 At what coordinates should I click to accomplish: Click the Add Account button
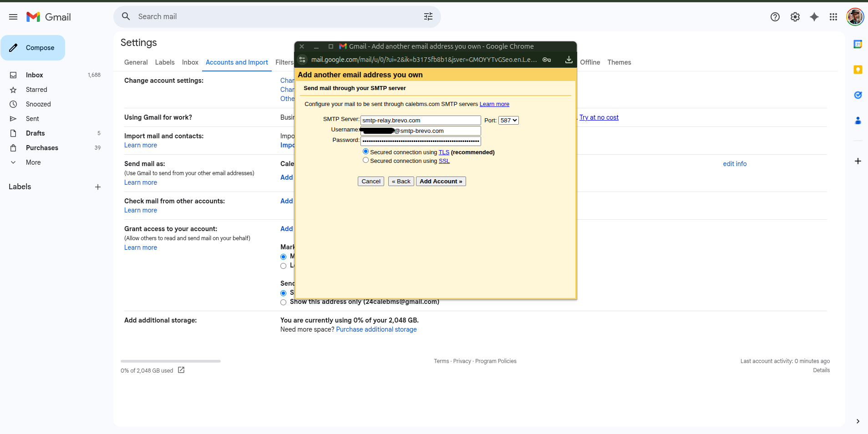click(441, 181)
